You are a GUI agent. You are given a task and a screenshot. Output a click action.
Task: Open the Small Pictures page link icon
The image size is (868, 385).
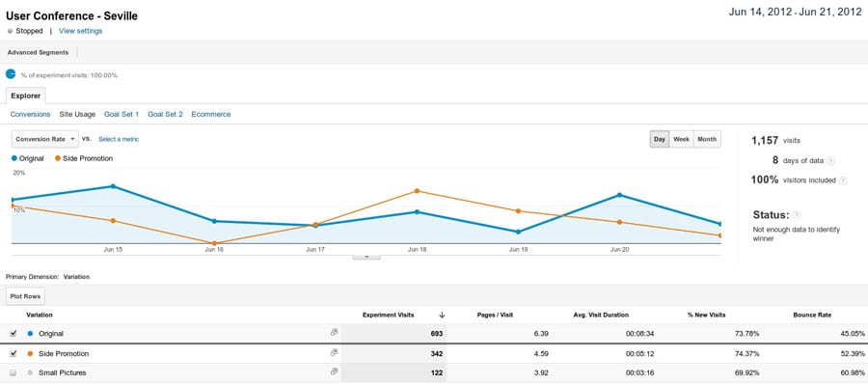pos(334,371)
